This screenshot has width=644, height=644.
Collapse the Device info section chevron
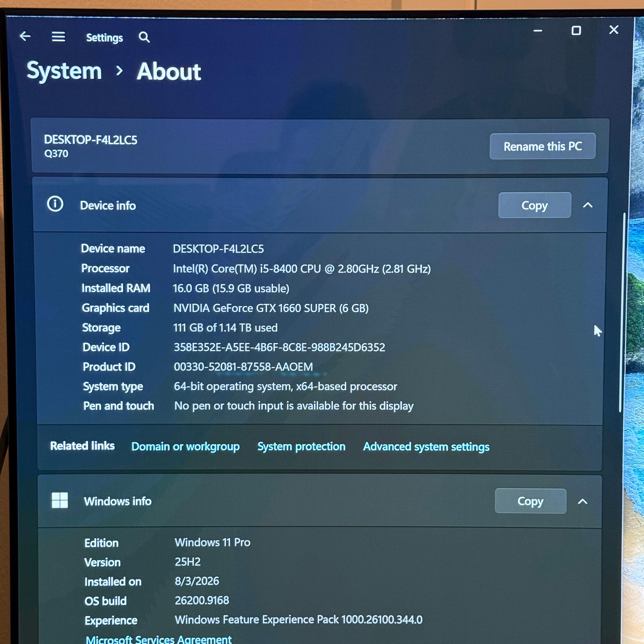pos(588,205)
